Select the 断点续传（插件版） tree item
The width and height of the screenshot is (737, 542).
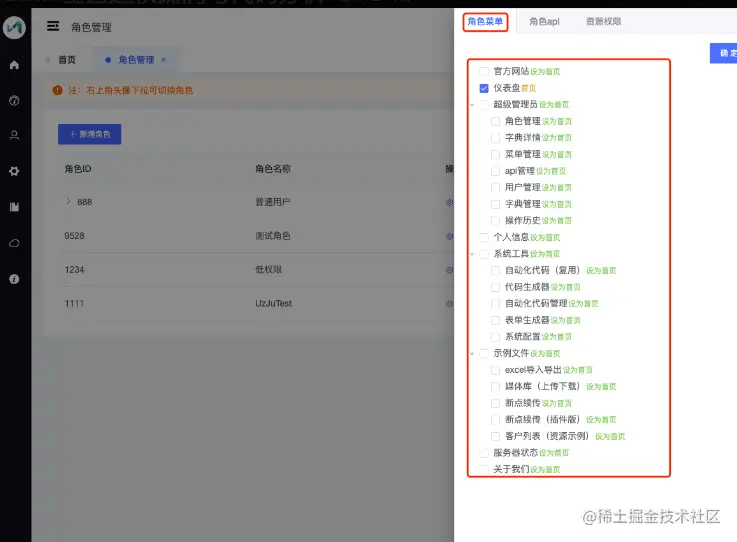coord(543,419)
